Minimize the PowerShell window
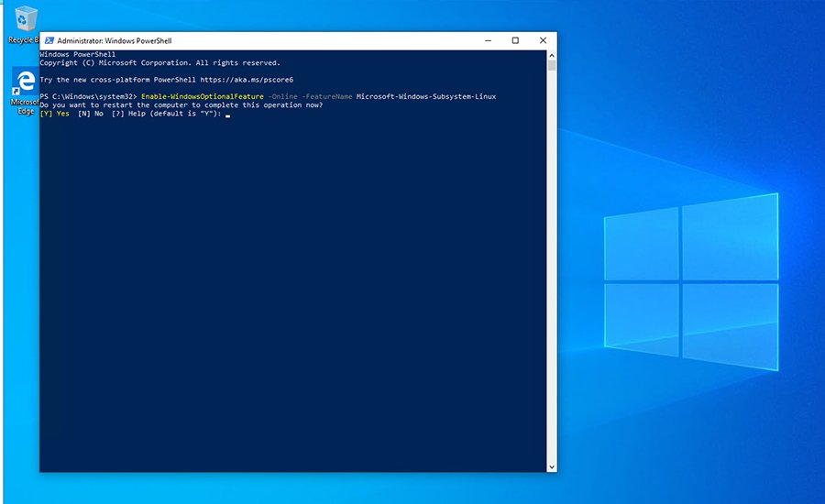 pos(488,40)
